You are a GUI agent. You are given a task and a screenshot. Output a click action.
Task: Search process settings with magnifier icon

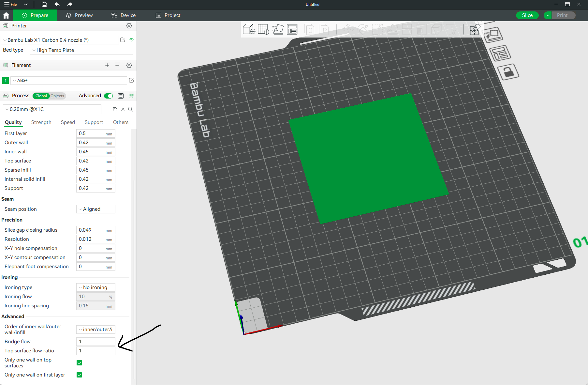131,109
